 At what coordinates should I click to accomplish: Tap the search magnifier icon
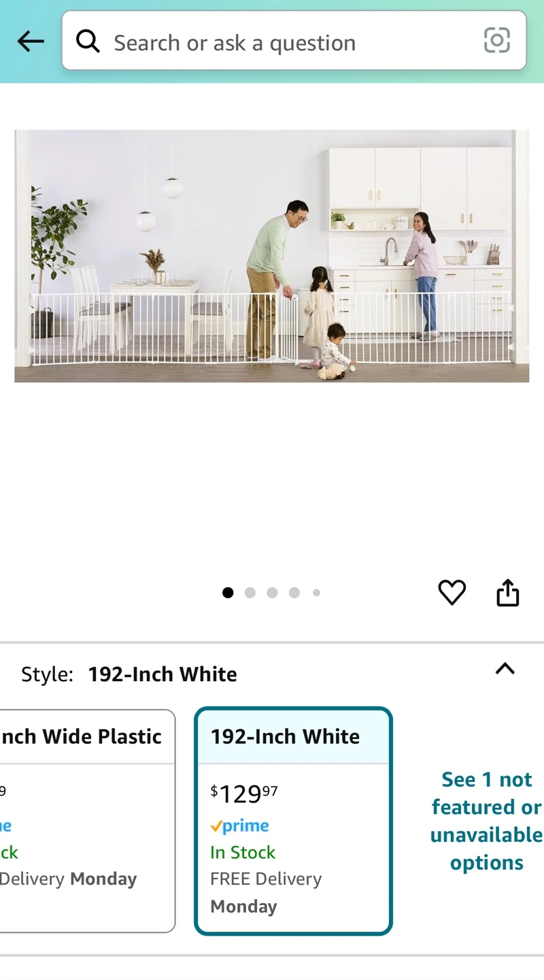click(x=88, y=42)
